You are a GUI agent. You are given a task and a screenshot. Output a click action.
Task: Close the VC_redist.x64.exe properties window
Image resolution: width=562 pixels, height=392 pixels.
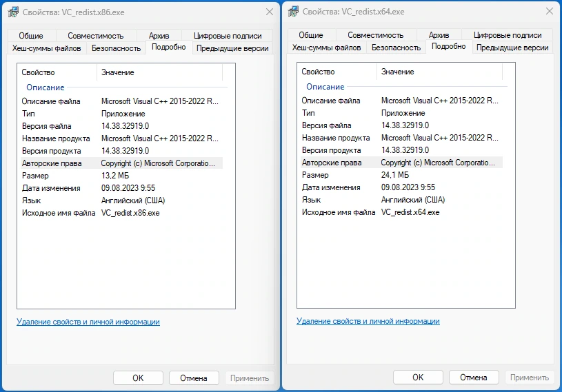pos(550,12)
